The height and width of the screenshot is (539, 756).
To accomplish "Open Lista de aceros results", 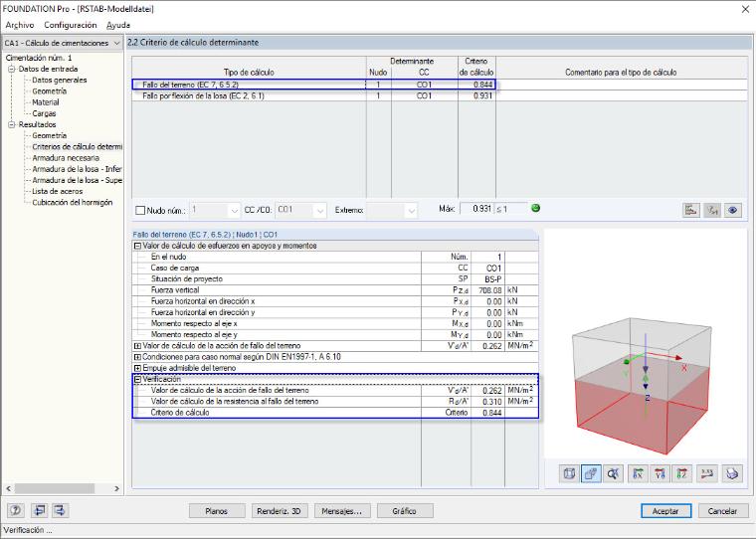I will coord(58,191).
